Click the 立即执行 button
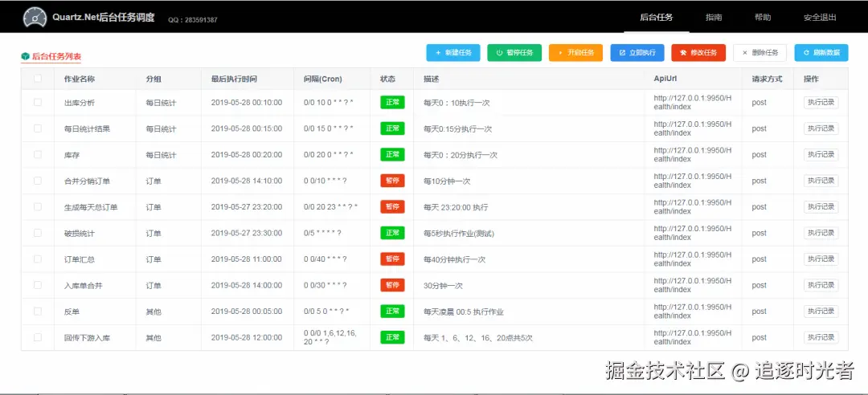 637,52
